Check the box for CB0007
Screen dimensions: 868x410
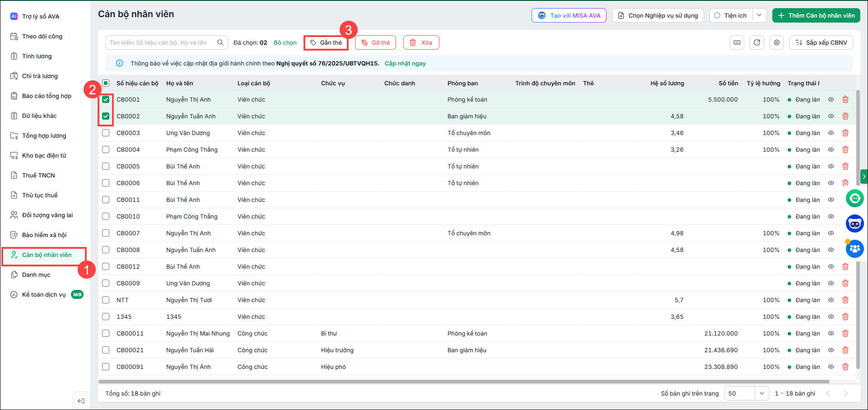pos(106,233)
